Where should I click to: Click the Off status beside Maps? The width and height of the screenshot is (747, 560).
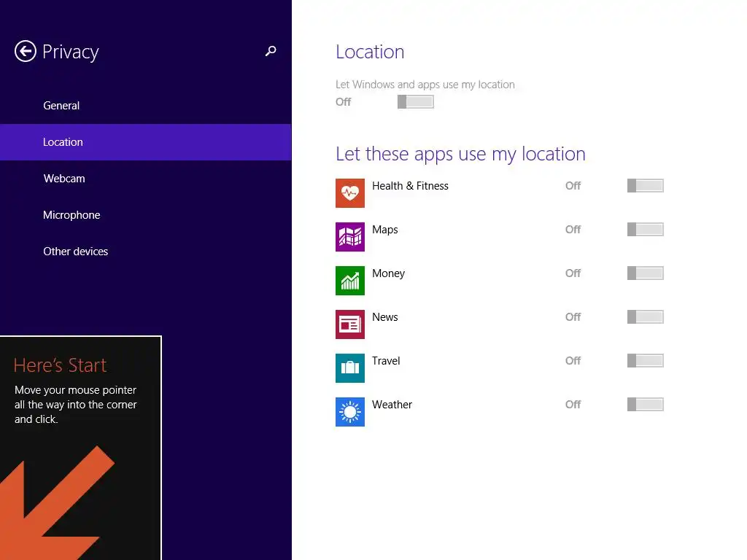(x=573, y=230)
